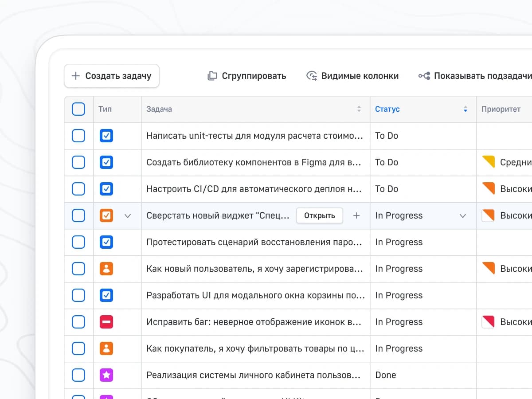Check the box for Создать библиотеку компонентов row

pos(78,162)
